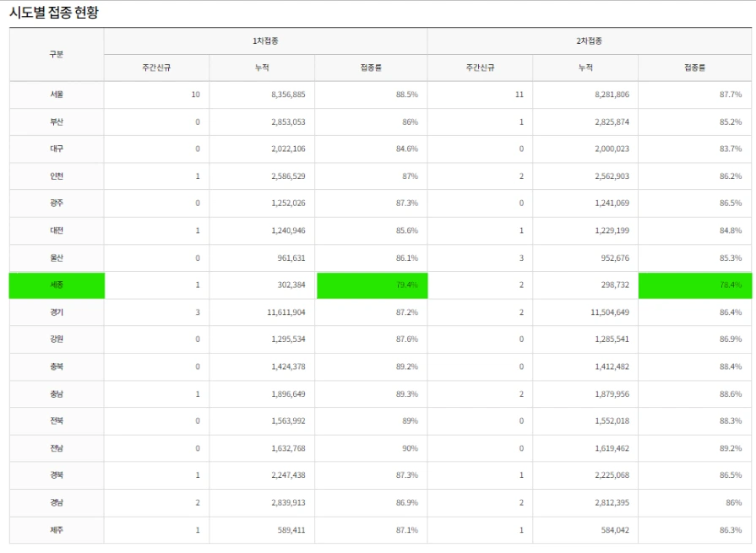This screenshot has height=553, width=756.
Task: Select 누적 header under 1차접종
Action: click(x=262, y=68)
